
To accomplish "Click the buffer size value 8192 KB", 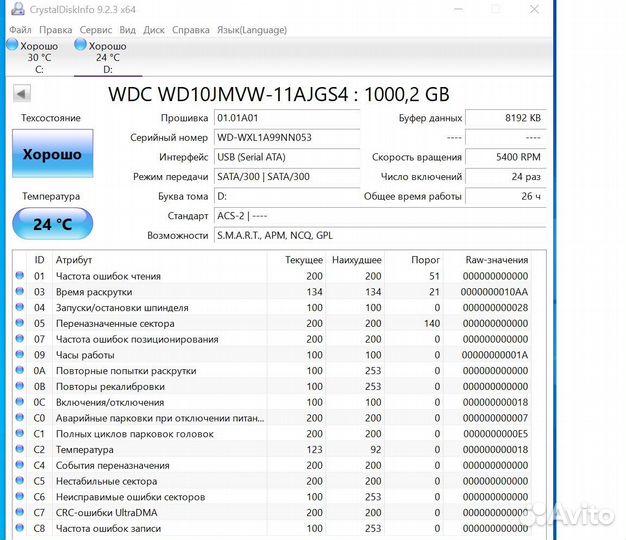I will click(x=505, y=118).
